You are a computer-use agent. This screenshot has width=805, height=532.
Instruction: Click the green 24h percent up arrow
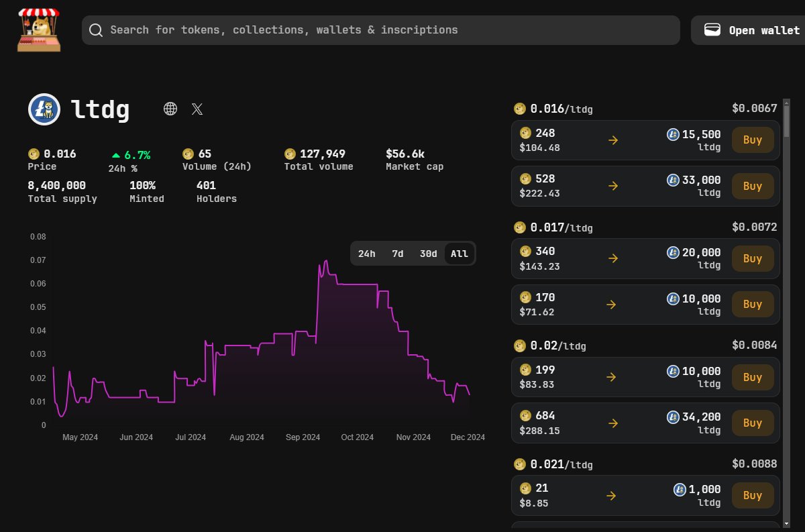pyautogui.click(x=116, y=155)
